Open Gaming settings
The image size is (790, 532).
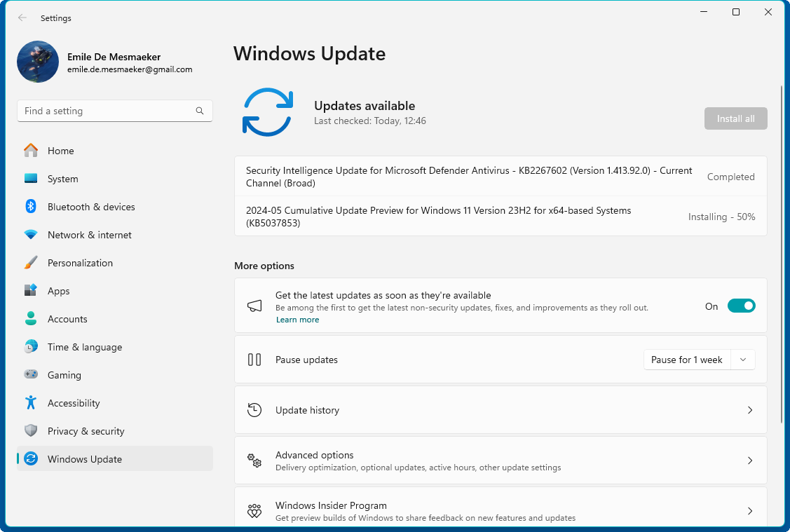tap(115, 375)
